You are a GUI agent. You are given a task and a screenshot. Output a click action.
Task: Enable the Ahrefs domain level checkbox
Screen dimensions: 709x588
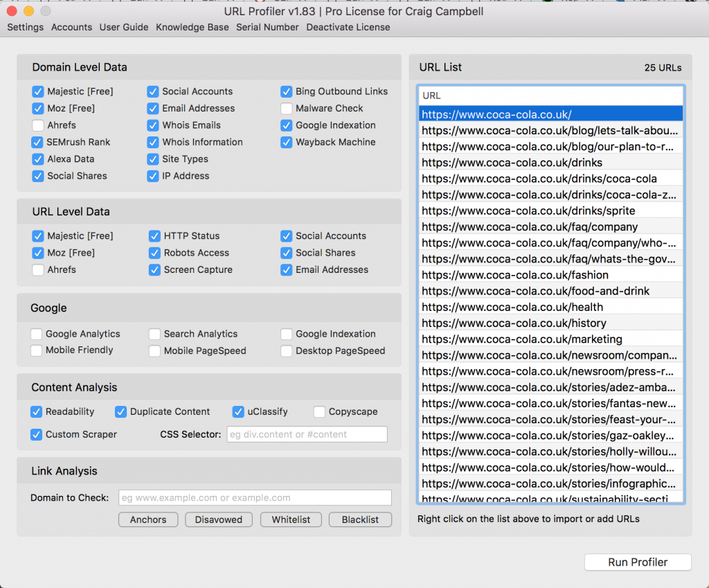[38, 125]
